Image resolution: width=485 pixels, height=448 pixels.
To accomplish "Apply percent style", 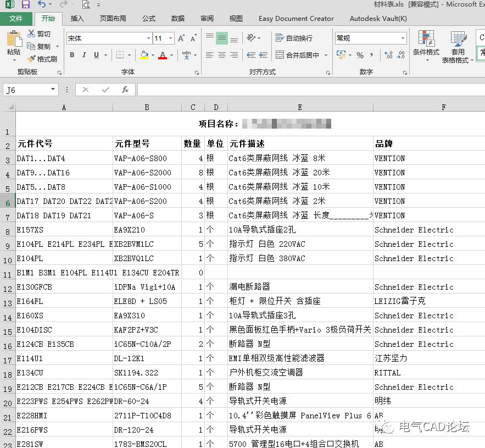I will pos(360,56).
